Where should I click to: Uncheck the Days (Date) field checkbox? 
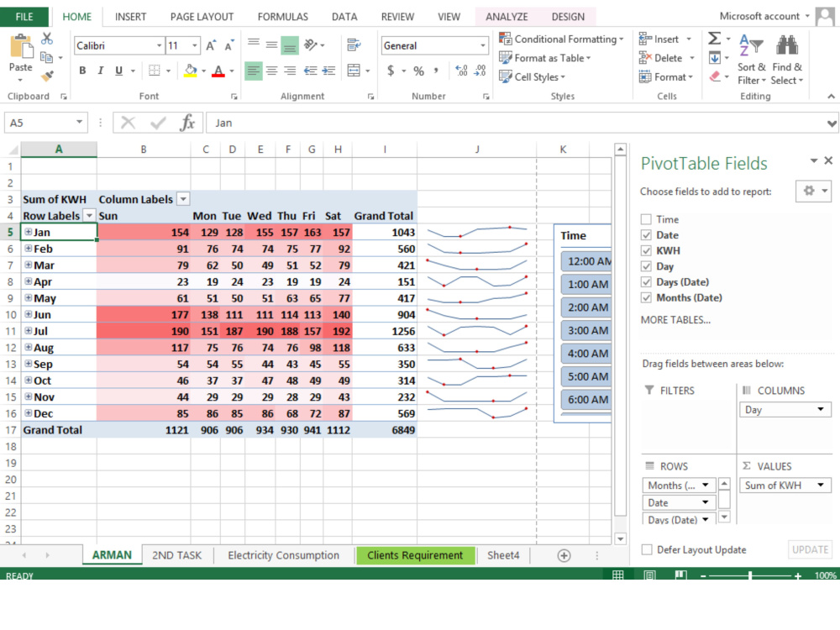pos(646,281)
